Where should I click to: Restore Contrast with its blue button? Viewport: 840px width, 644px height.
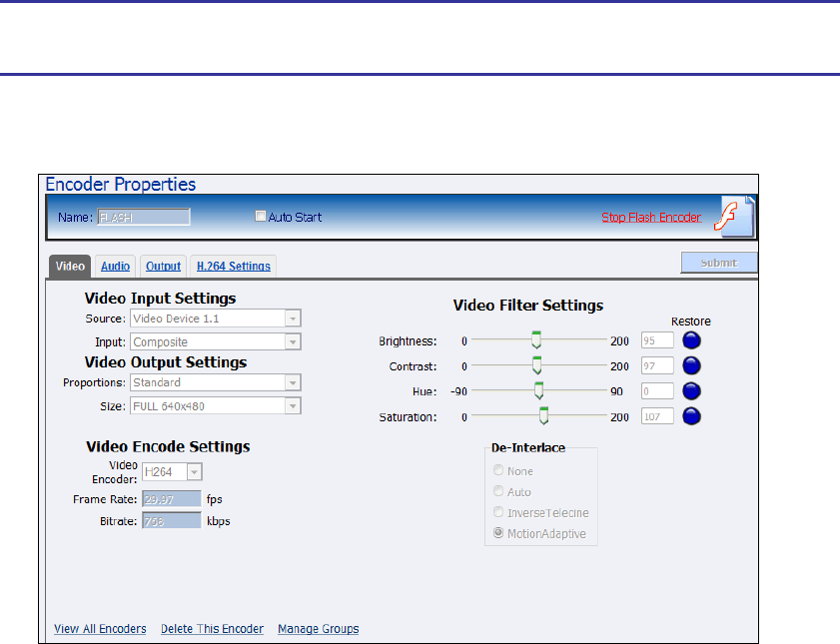coord(691,365)
